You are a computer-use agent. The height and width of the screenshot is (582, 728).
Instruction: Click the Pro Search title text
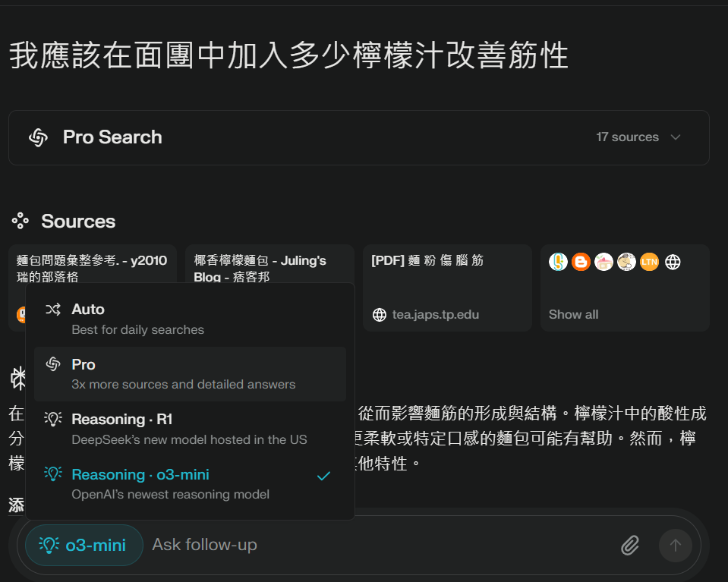112,137
